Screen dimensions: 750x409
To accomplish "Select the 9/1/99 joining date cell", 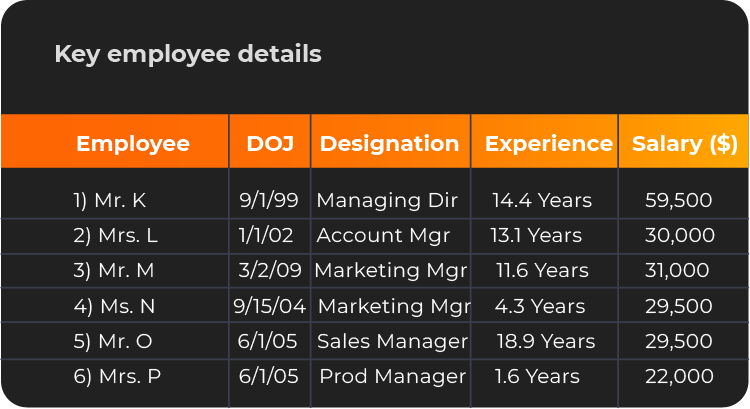I will tap(269, 201).
